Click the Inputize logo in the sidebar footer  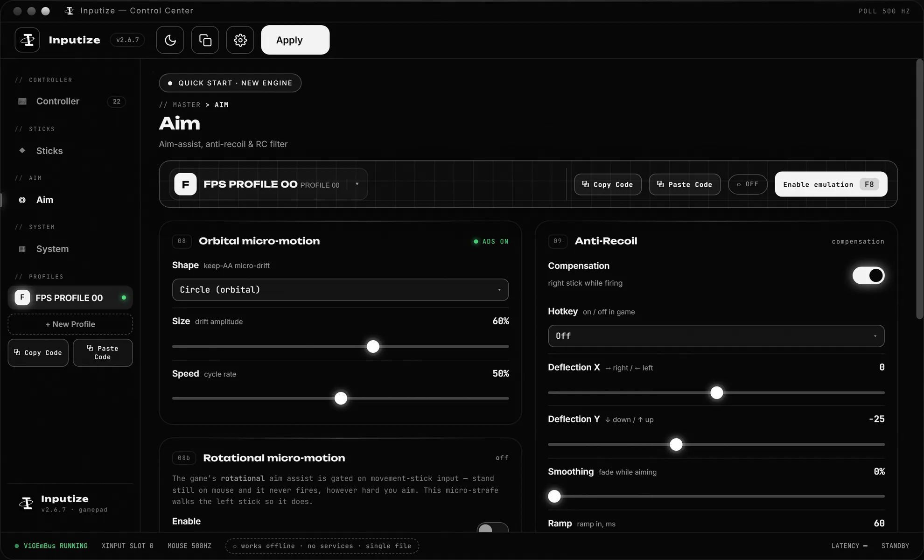26,503
